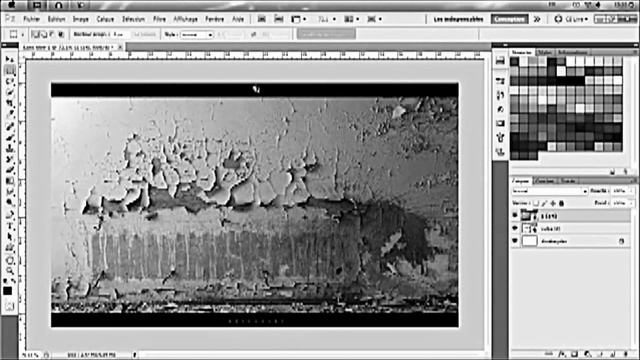Open the Style dropdown in options bar
The height and width of the screenshot is (360, 640).
(198, 35)
